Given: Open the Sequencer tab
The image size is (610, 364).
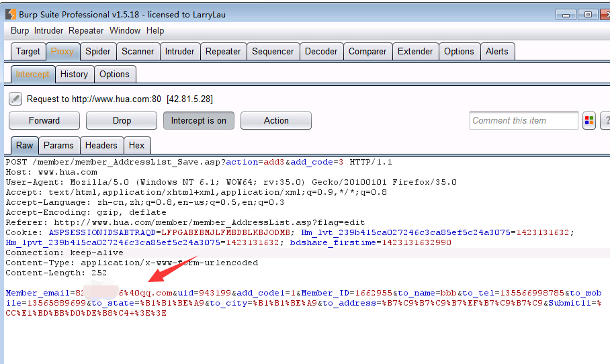Looking at the screenshot, I should pyautogui.click(x=273, y=51).
